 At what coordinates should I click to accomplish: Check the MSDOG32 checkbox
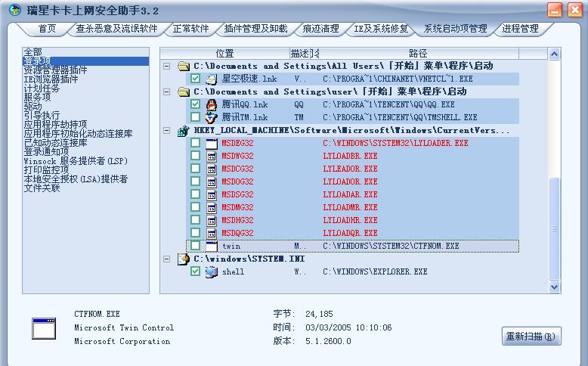195,181
